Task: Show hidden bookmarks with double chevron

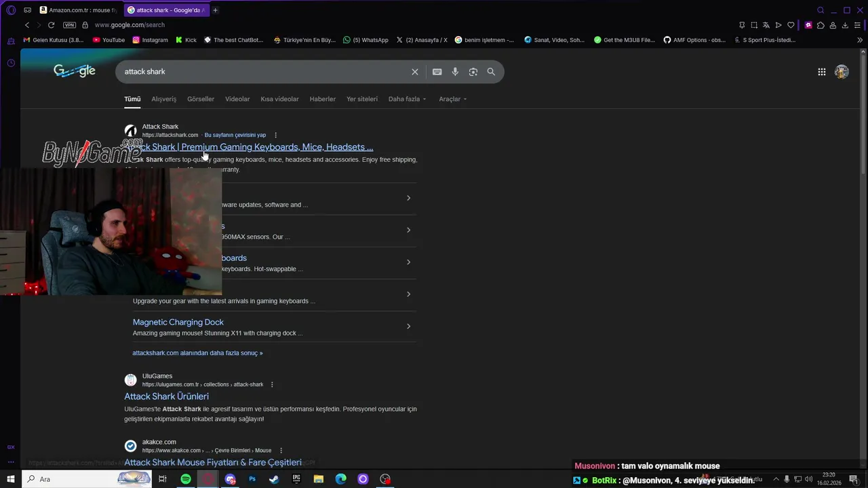Action: coord(860,40)
